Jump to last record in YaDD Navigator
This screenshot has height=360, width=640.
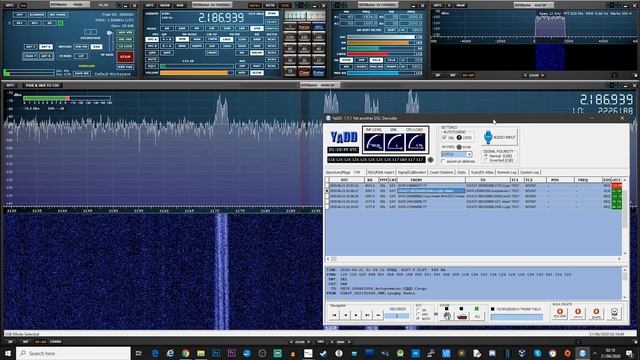367,315
